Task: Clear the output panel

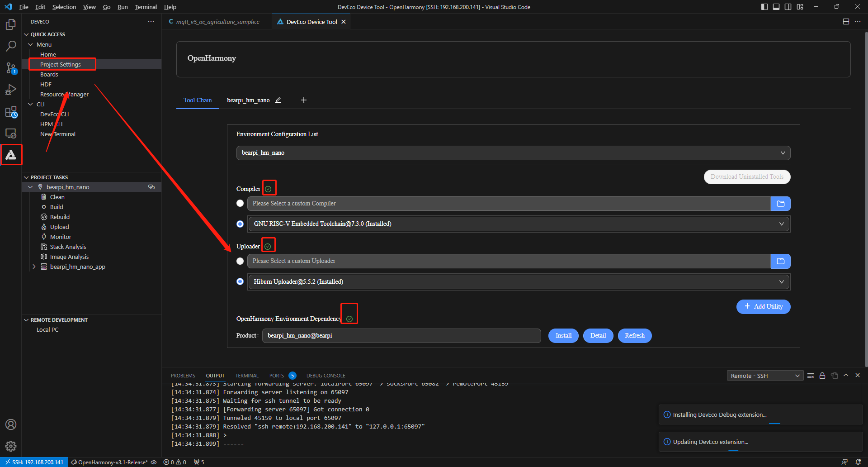Action: point(811,376)
